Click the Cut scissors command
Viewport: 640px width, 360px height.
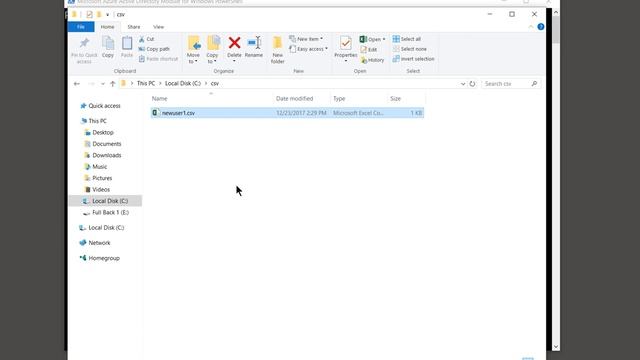(x=146, y=39)
